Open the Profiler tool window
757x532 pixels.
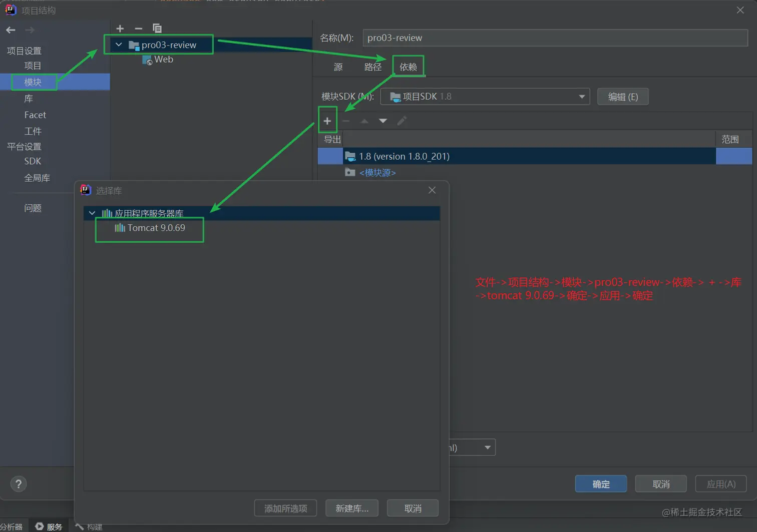[x=11, y=526]
